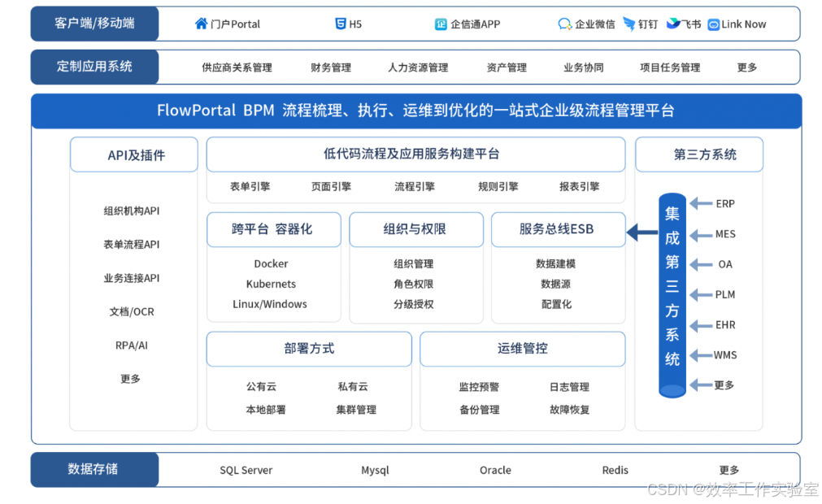The image size is (822, 504).
Task: Open the 跨平台 容器化 box header
Action: click(274, 229)
